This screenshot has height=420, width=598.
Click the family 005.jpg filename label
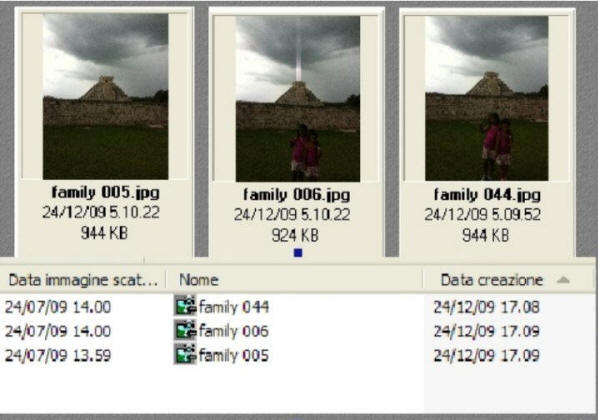[106, 193]
